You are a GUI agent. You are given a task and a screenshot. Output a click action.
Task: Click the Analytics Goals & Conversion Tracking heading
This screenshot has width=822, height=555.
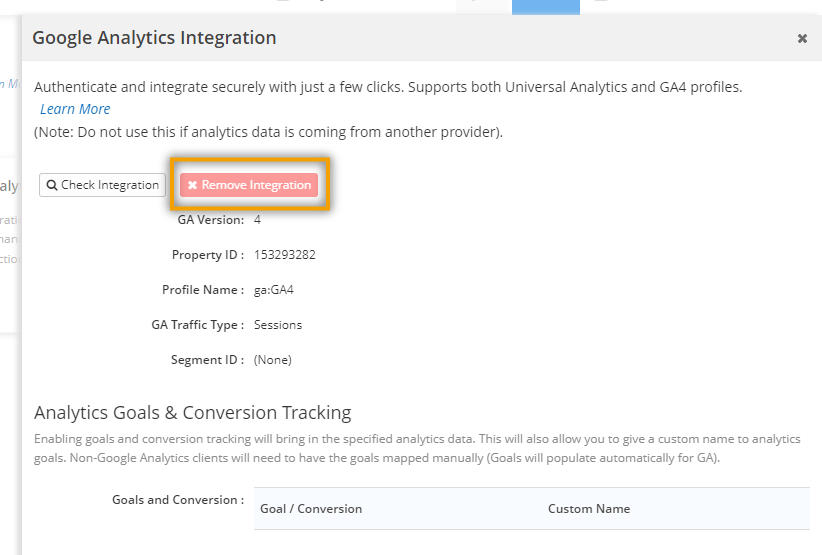coord(192,412)
